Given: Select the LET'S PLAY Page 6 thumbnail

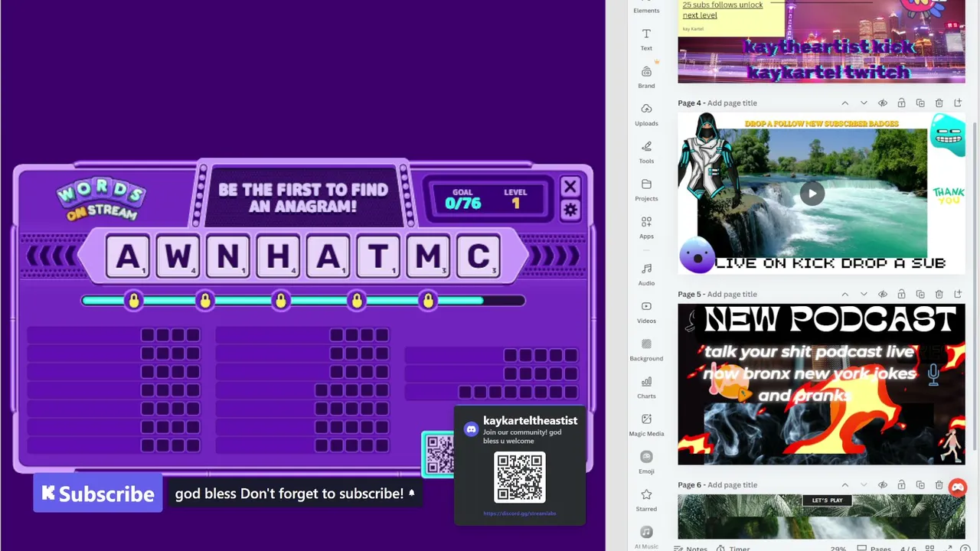Looking at the screenshot, I should [822, 517].
